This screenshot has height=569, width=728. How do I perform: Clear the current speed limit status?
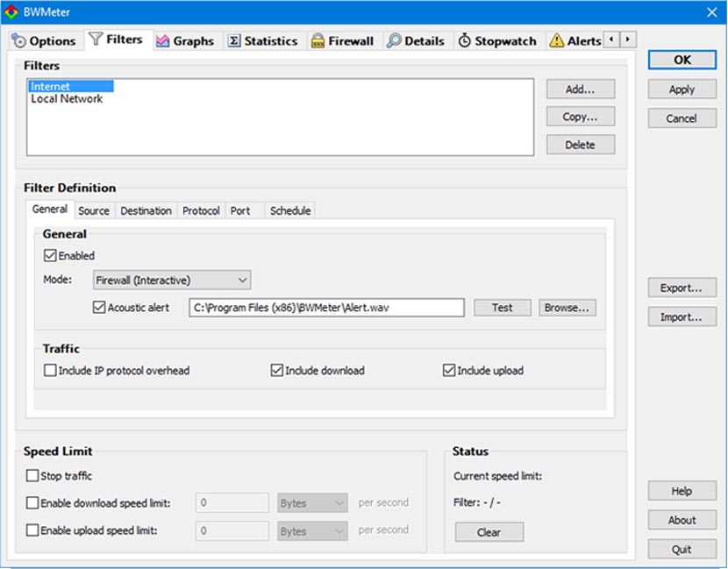(489, 531)
